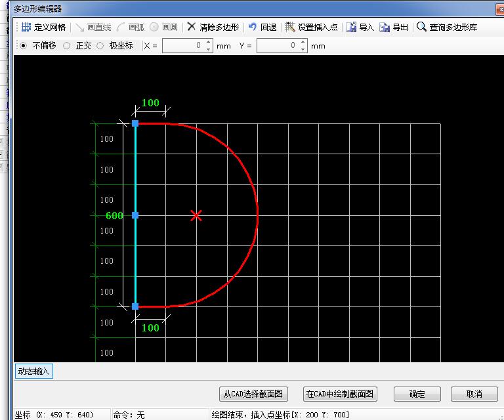Toggle the 动态输入 button

(x=33, y=371)
